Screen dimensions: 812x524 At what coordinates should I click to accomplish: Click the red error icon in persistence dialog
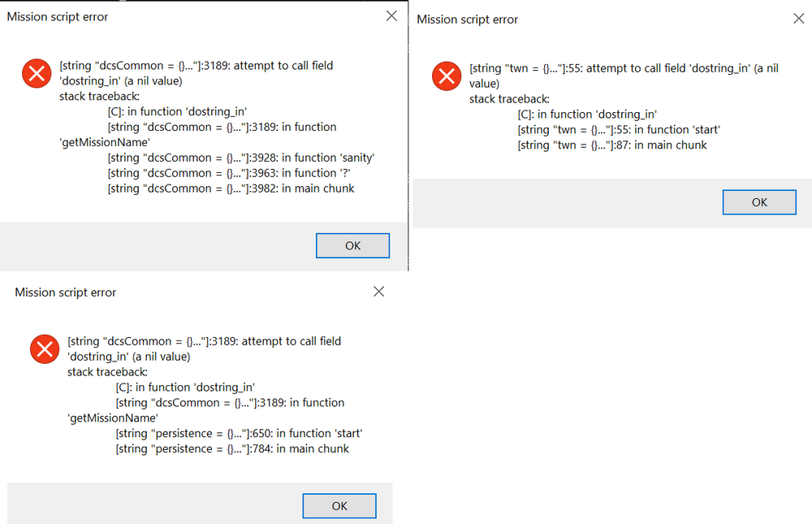(43, 349)
